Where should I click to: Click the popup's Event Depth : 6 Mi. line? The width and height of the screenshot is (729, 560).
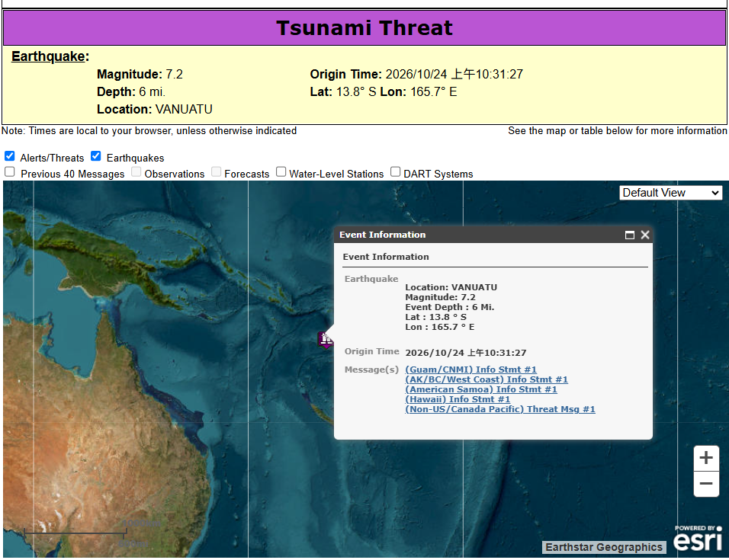(x=450, y=307)
